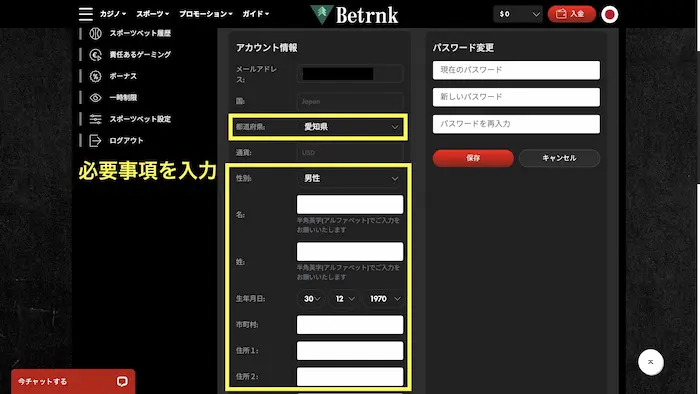Click the sports bet settings sliders icon
This screenshot has width=700, height=394.
tap(95, 119)
